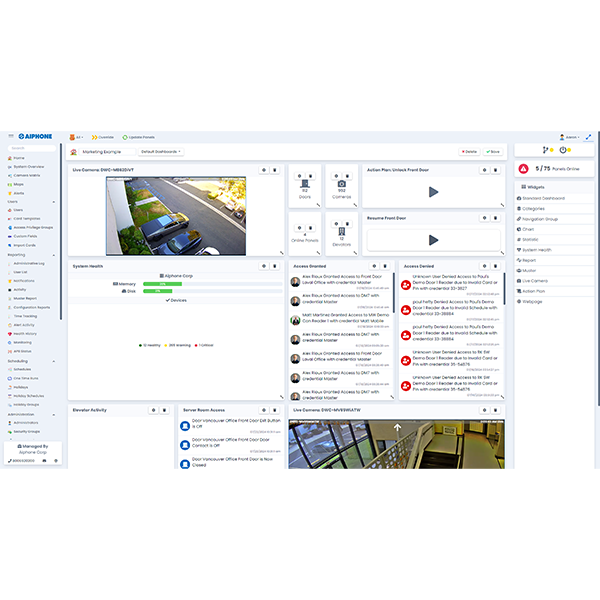The width and height of the screenshot is (600, 600).
Task: Click the hamburger menu icon beside Aiphone logo
Action: point(11,136)
